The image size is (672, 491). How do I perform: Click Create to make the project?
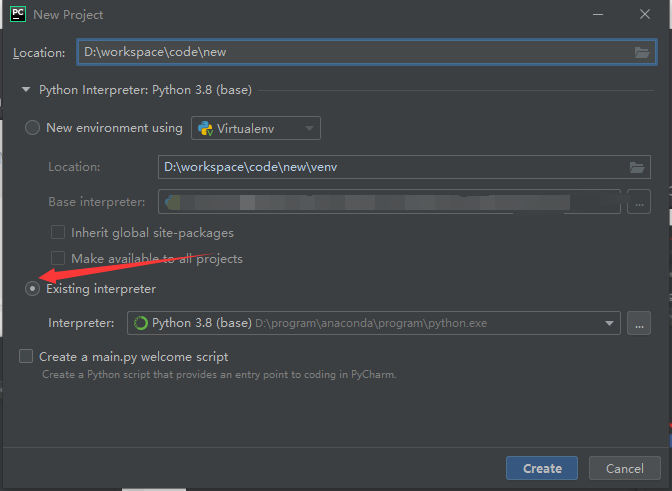tap(542, 468)
